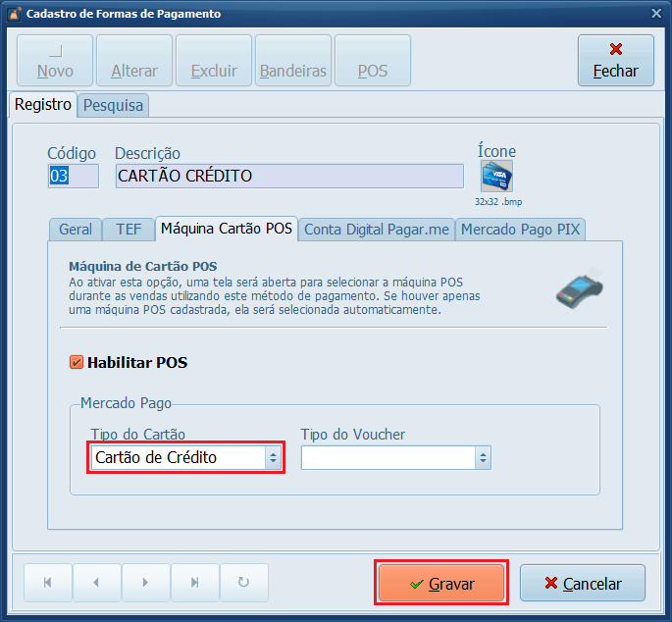Viewport: 672px width, 622px height.
Task: Close the window with the title bar X
Action: tap(656, 14)
